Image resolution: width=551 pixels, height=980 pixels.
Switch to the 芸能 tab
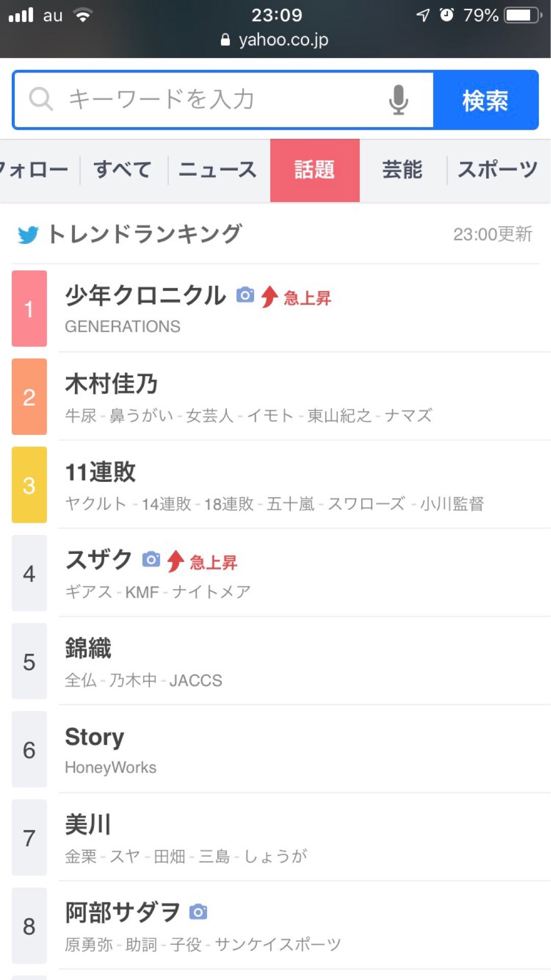[x=403, y=170]
